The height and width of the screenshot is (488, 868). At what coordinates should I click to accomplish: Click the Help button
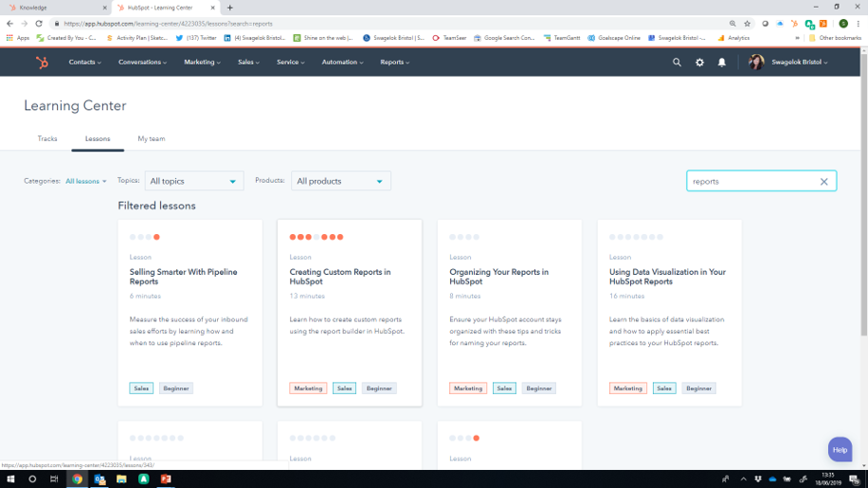[x=840, y=450]
